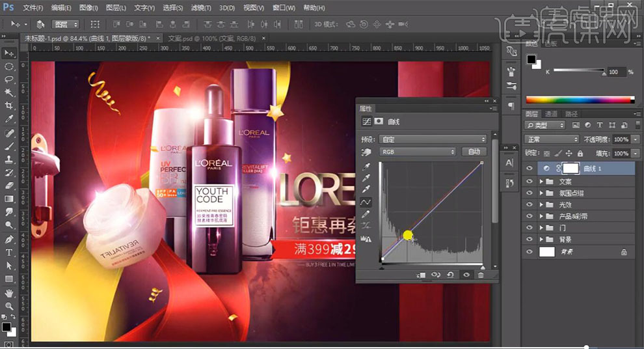Viewport: 644px width, 349px height.
Task: Click the masks button in Properties panel
Action: point(379,121)
